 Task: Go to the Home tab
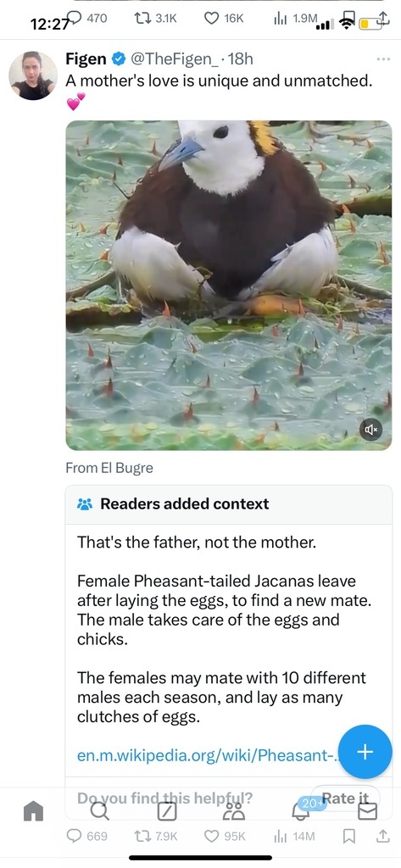[33, 811]
